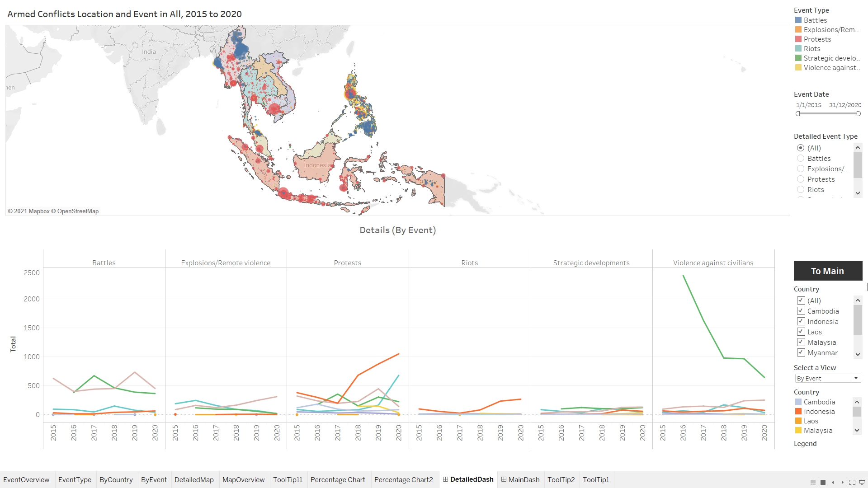Click the dashboard grid icon on DetailedDash tab
The height and width of the screenshot is (488, 868).
click(x=446, y=479)
